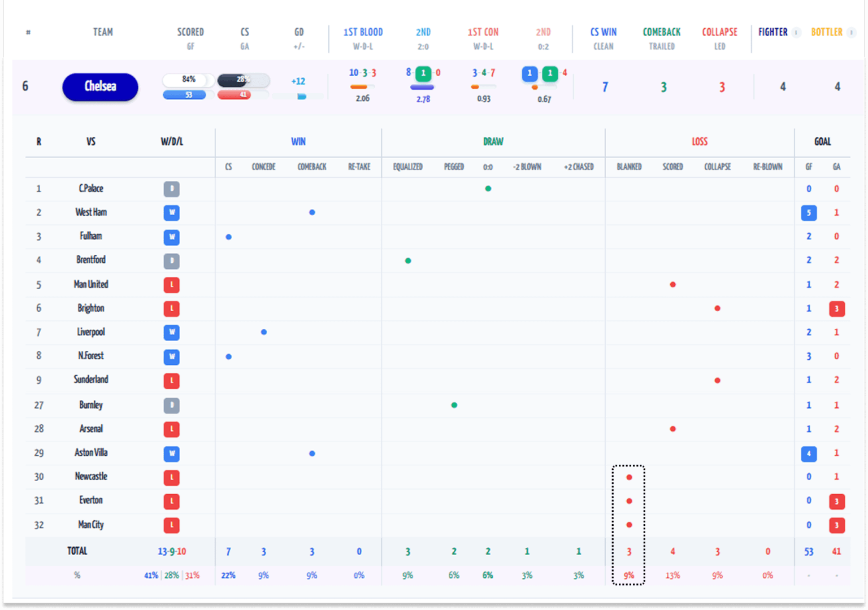Screen dimensions: 868x610
Task: Select the WIN section header
Action: coord(298,142)
